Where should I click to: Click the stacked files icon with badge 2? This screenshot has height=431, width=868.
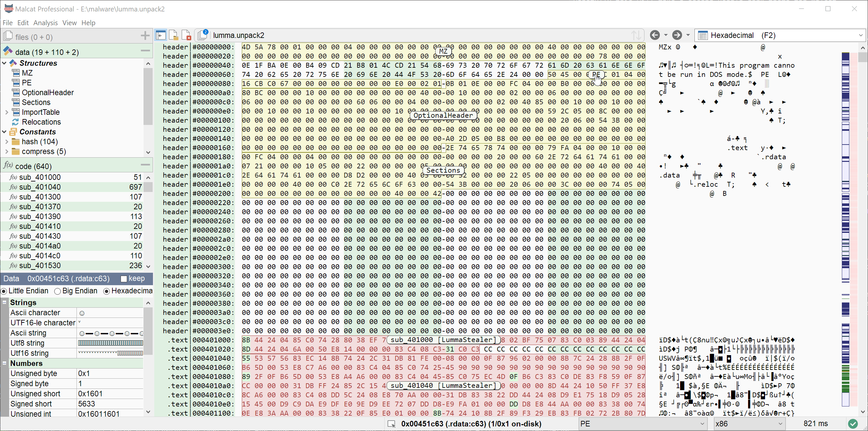pos(203,35)
